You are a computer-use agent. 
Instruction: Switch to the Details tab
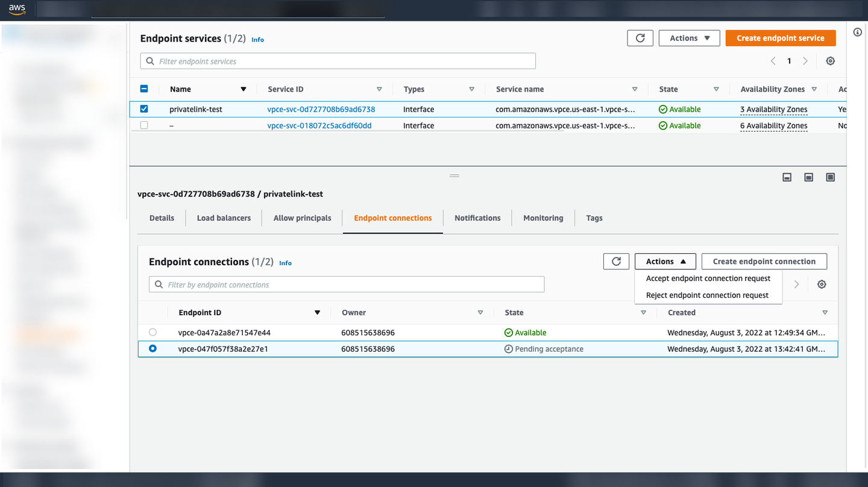click(x=162, y=218)
